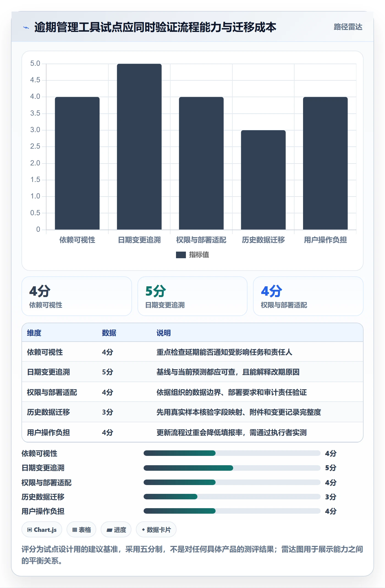The height and width of the screenshot is (588, 385).
Task: Click 权限与部署适配 cell in table
Action: 52,392
